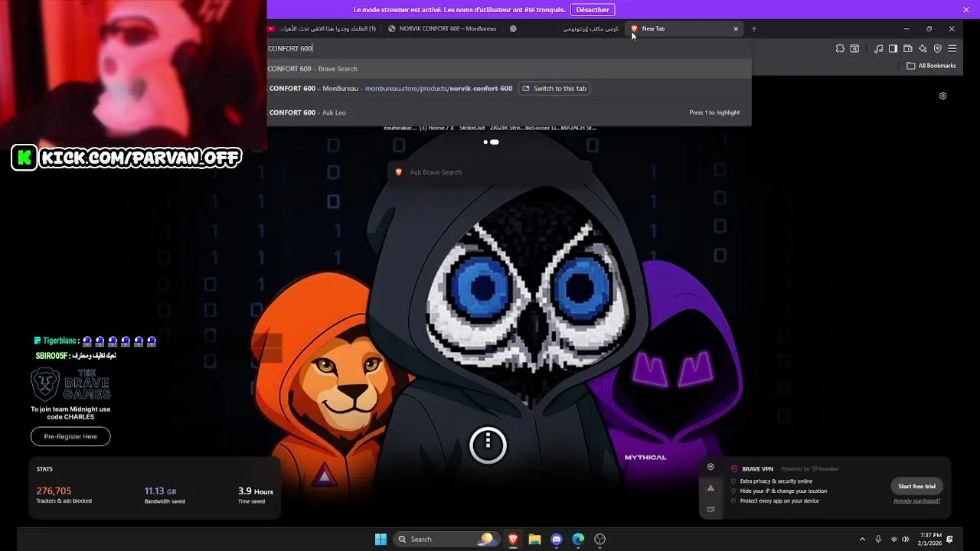Click the taskbar Search box

(x=446, y=539)
